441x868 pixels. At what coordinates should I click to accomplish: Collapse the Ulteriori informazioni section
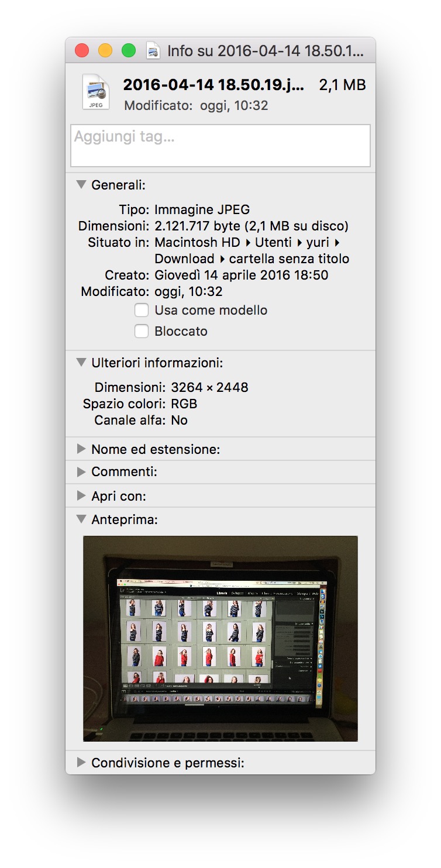[x=81, y=363]
